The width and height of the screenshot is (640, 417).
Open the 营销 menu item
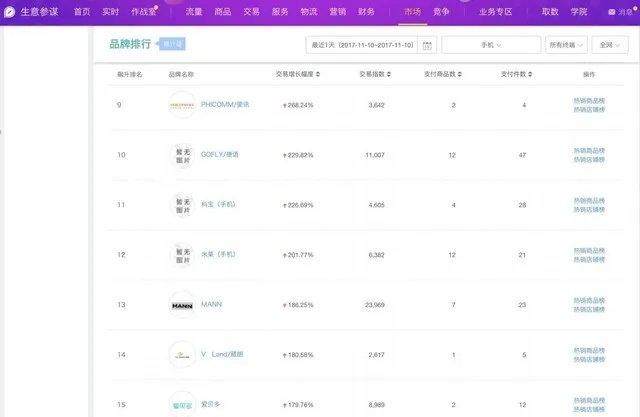tap(338, 12)
